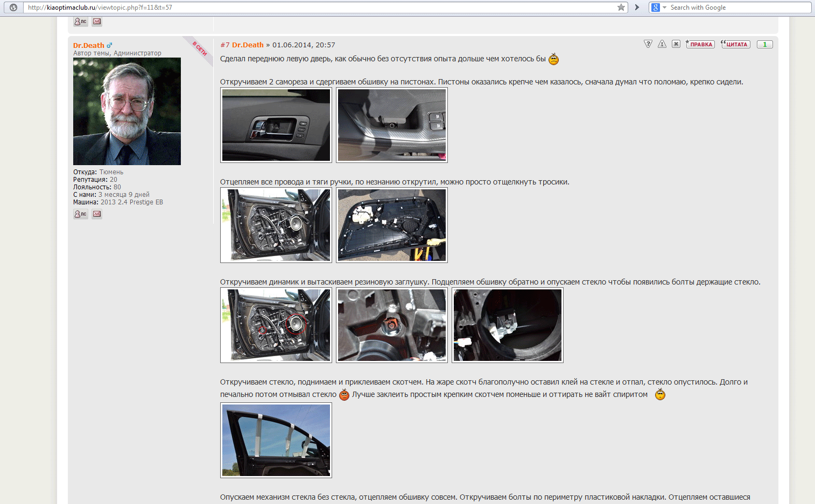
Task: Open door panel thumbnail with red circles
Action: (276, 325)
